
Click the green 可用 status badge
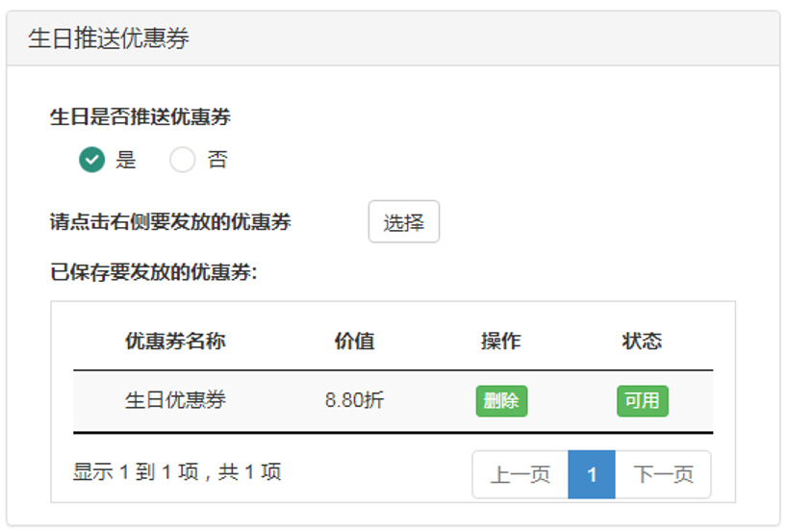coord(642,401)
